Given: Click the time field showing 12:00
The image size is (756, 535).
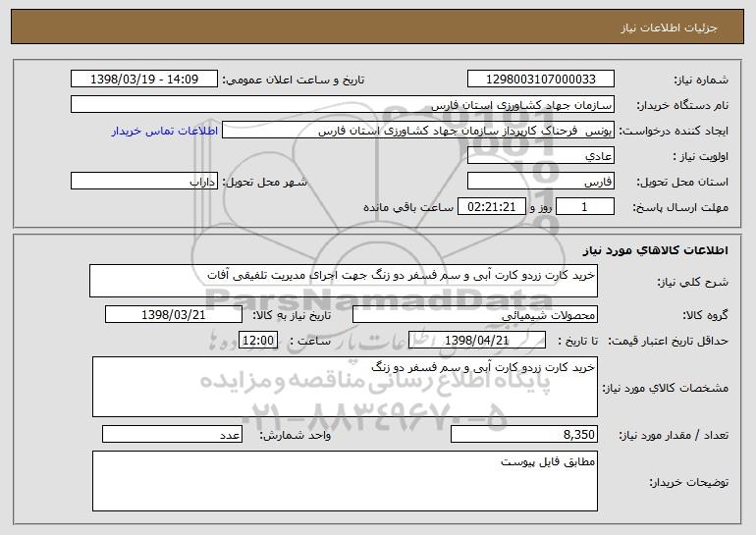Looking at the screenshot, I should [x=258, y=341].
